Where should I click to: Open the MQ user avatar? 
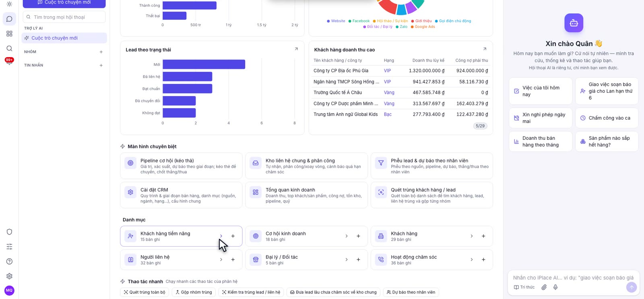coord(9,290)
